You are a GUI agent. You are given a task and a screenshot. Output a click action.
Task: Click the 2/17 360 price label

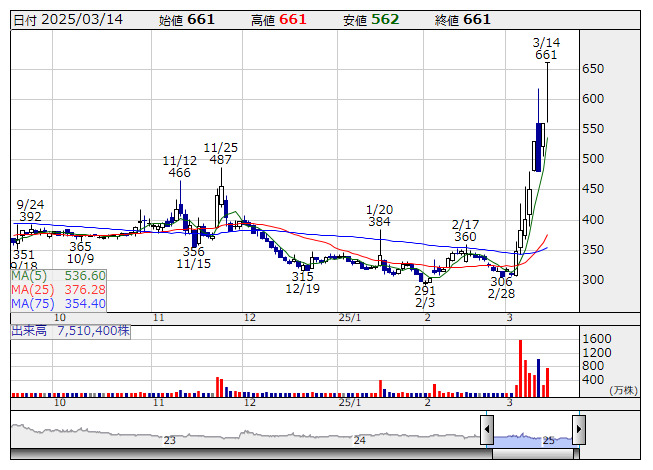point(465,231)
